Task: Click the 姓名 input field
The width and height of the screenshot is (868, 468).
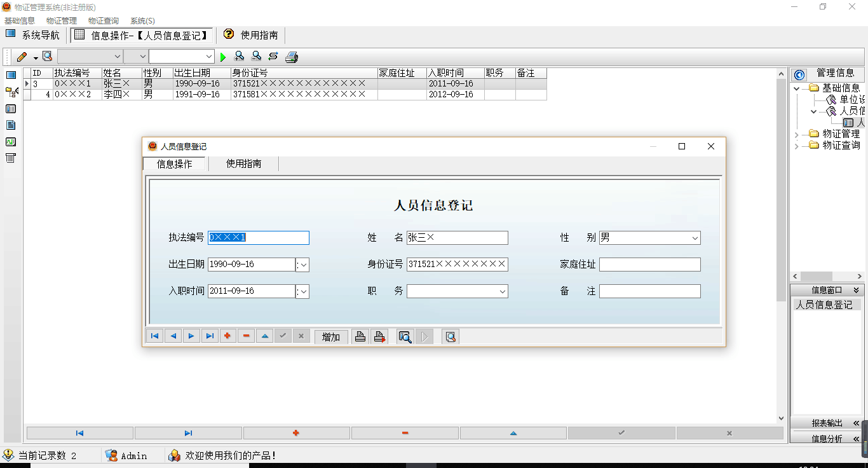Action: pos(458,238)
